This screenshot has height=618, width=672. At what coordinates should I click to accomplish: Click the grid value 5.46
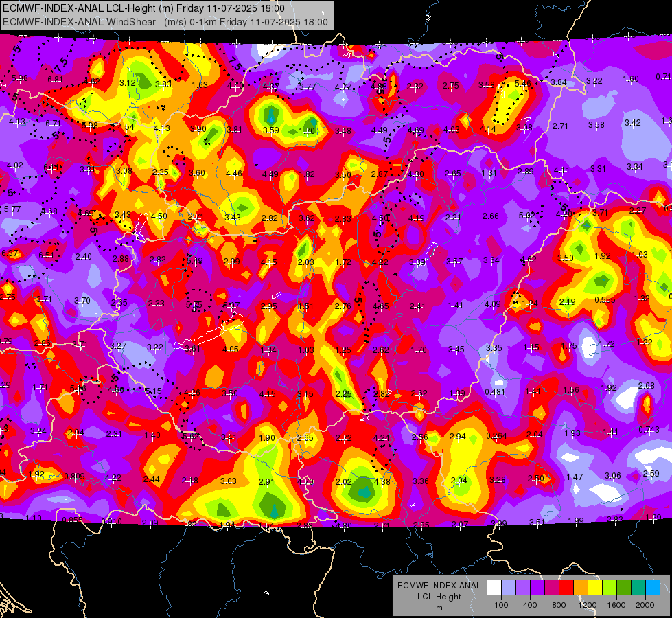pyautogui.click(x=522, y=83)
